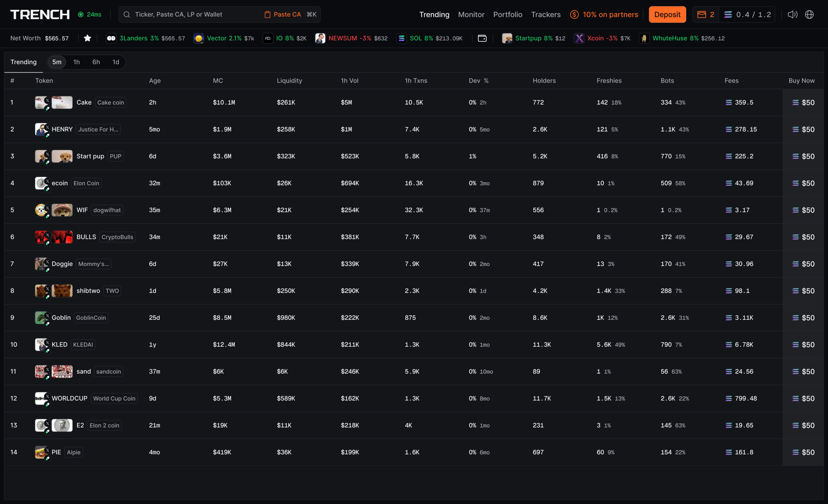Viewport: 828px width, 504px height.
Task: Click the WhuteHuse ticker item
Action: click(x=682, y=38)
